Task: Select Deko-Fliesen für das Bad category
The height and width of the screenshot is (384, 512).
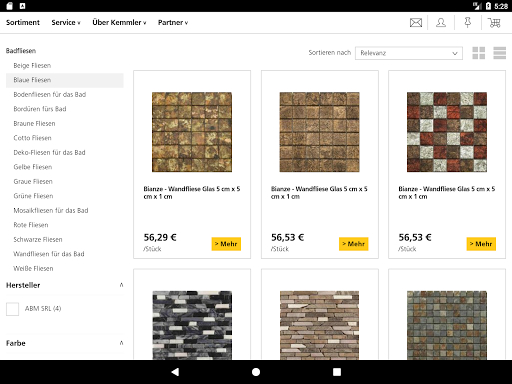Action: [49, 153]
